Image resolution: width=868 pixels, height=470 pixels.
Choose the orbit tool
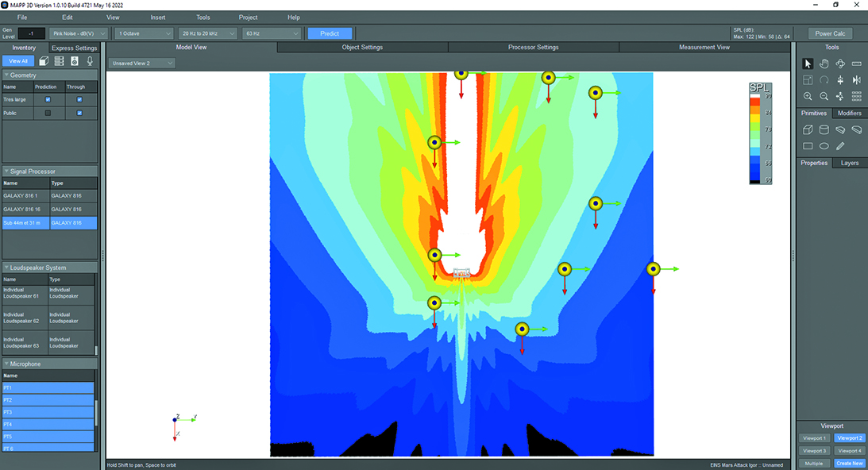[x=840, y=64]
